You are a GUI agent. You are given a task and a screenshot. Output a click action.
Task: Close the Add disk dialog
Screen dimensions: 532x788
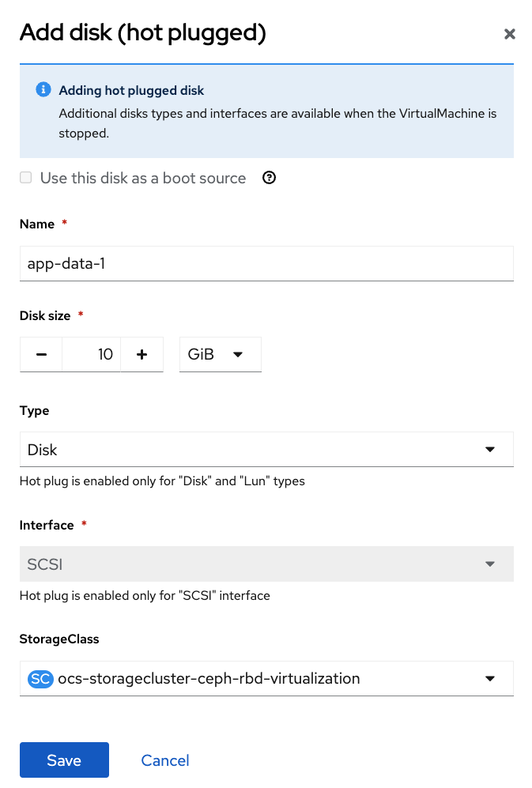[x=510, y=33]
